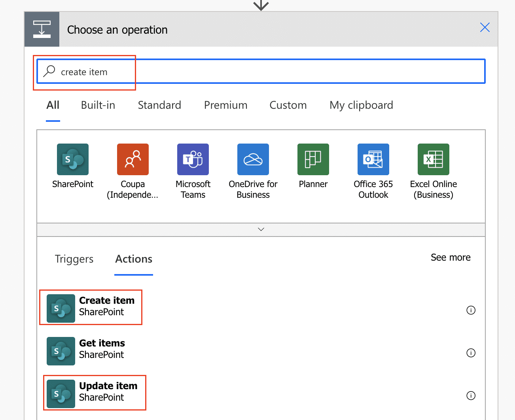
Task: Switch to the Actions tab
Action: (x=134, y=259)
